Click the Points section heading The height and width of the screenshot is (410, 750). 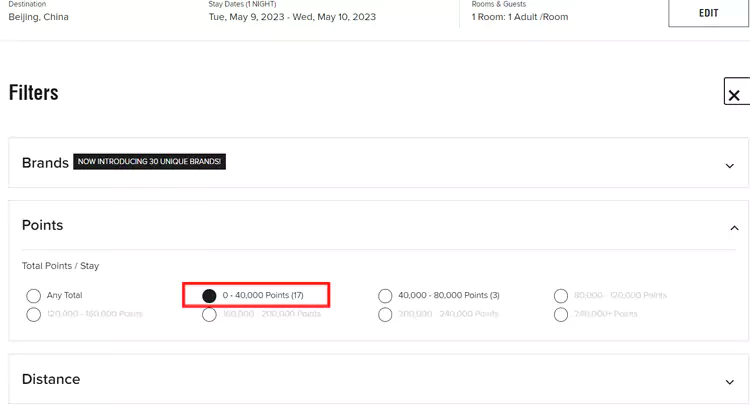pos(42,226)
